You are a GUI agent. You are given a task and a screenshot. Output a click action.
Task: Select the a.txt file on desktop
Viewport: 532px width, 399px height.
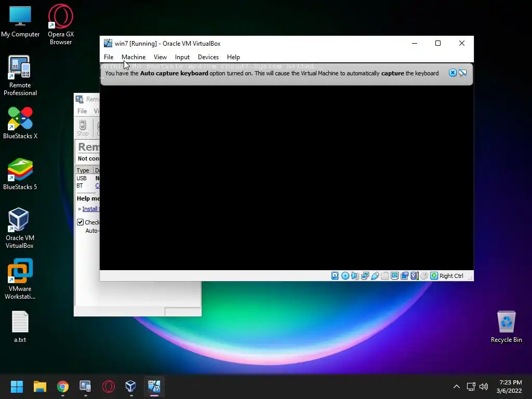(20, 326)
